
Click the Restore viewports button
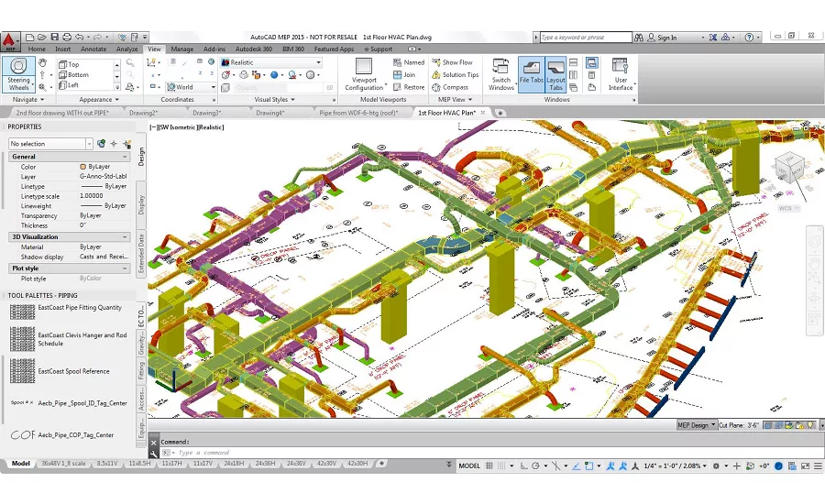coord(409,87)
